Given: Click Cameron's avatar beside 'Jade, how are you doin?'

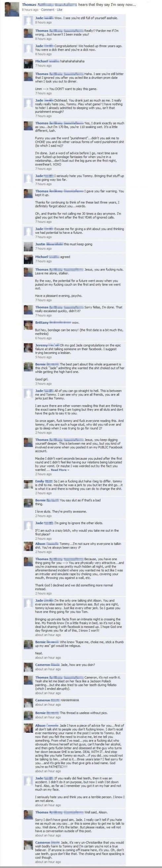Looking at the screenshot, I should (x=28, y=667).
